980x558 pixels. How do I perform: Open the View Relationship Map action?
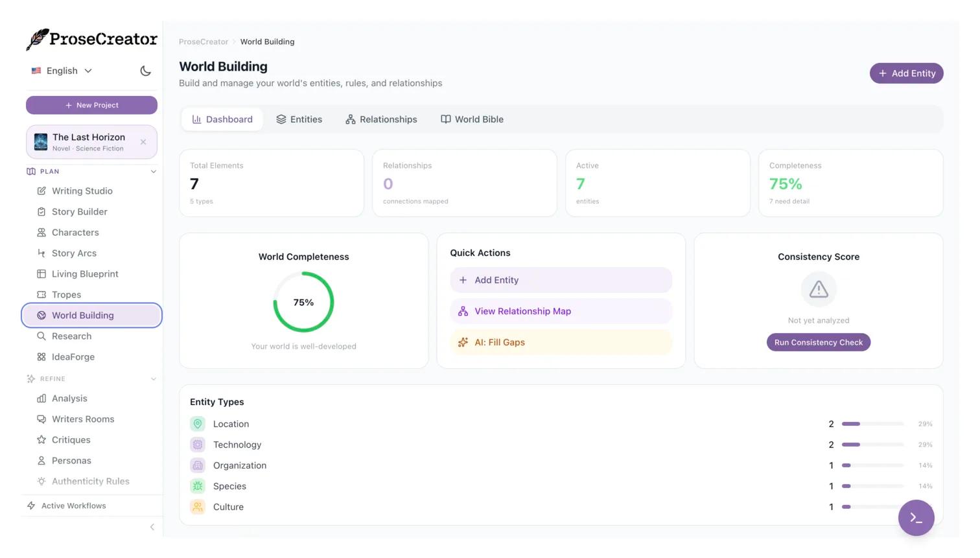522,311
